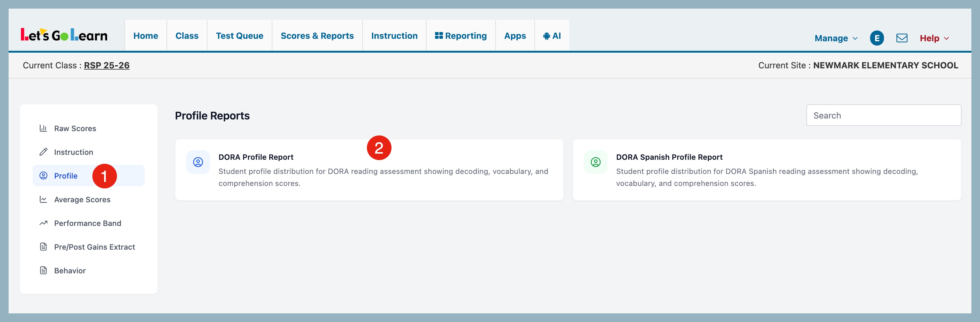This screenshot has width=980, height=322.
Task: Click the Behavior document icon
Action: coord(43,270)
